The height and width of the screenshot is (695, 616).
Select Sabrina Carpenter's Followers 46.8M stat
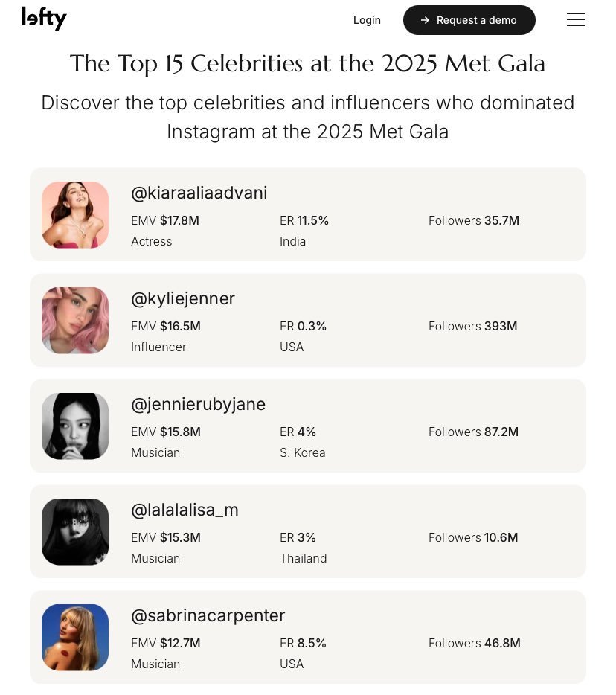point(474,643)
